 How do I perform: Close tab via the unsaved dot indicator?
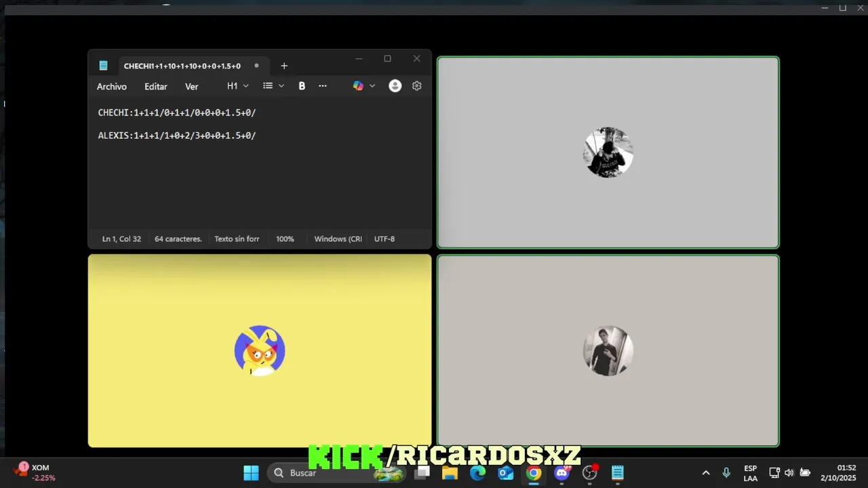coord(256,66)
